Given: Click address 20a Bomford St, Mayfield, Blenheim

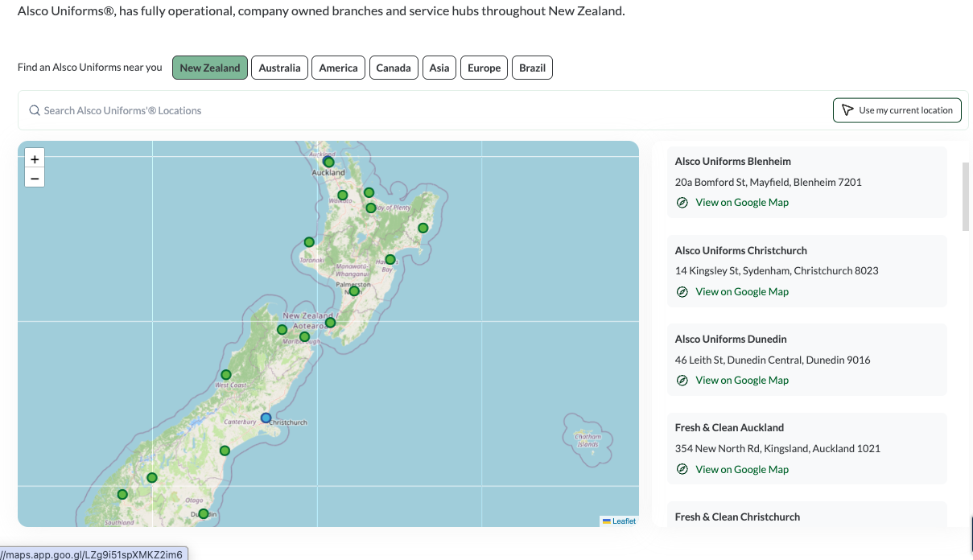Looking at the screenshot, I should (x=769, y=182).
